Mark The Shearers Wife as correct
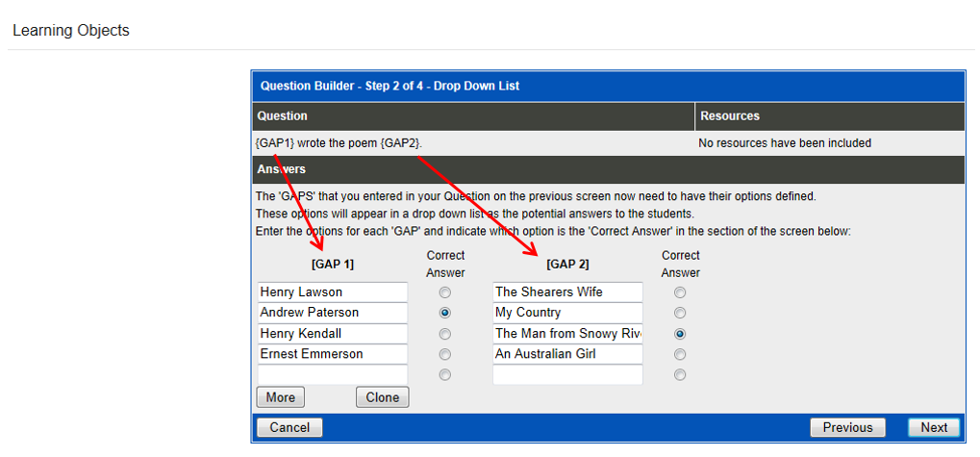The width and height of the screenshot is (980, 457). 680,292
